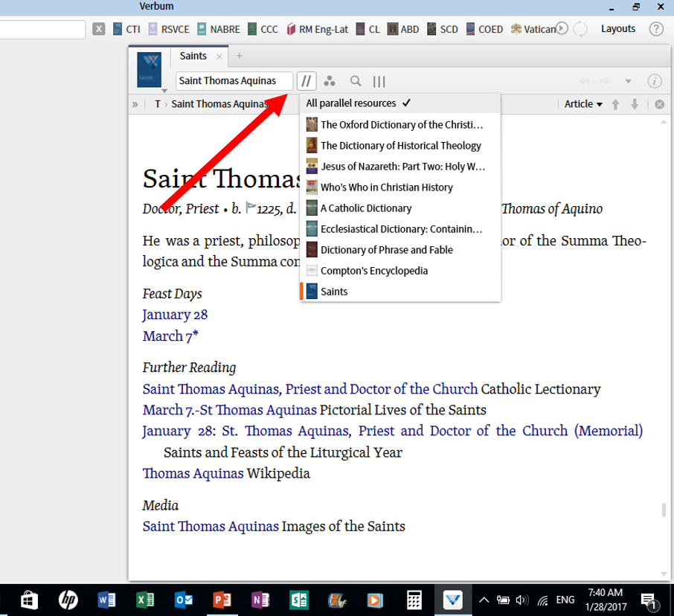
Task: Open the Action Center notifications icon
Action: [x=648, y=601]
